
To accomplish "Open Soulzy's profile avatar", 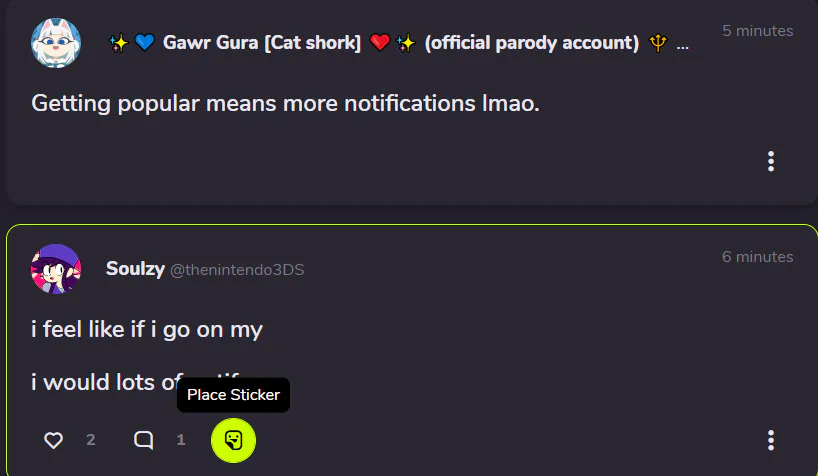I will [56, 269].
